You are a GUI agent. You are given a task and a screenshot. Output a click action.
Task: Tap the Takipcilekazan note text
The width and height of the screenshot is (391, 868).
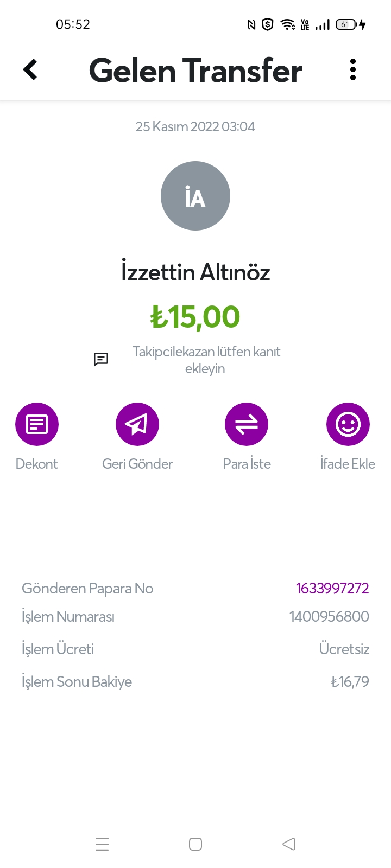[206, 360]
